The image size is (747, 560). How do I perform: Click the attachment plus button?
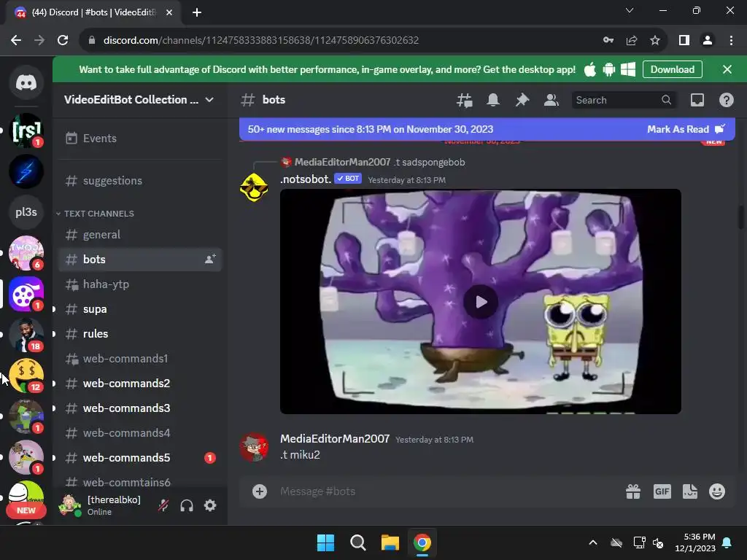pyautogui.click(x=260, y=491)
